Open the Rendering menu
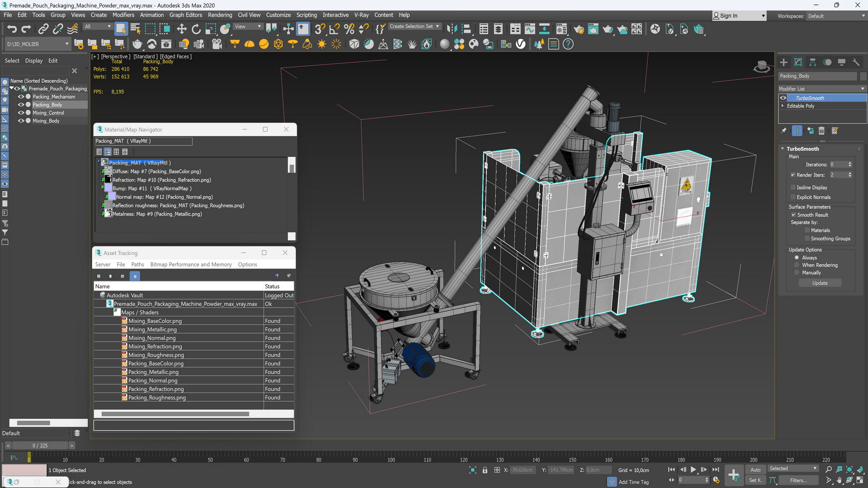868x488 pixels. pos(220,15)
